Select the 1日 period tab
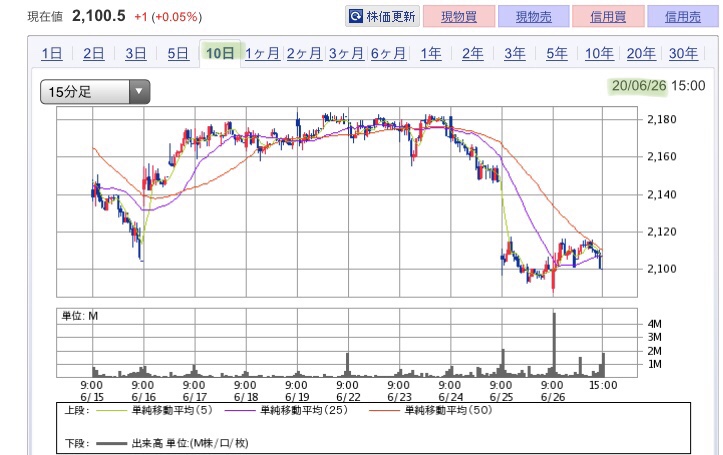This screenshot has width=723, height=455. click(x=52, y=53)
